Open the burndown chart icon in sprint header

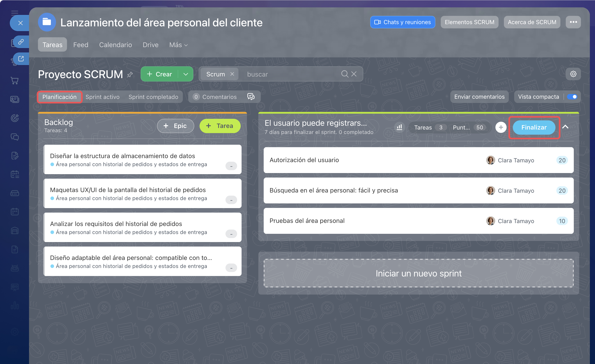coord(399,127)
